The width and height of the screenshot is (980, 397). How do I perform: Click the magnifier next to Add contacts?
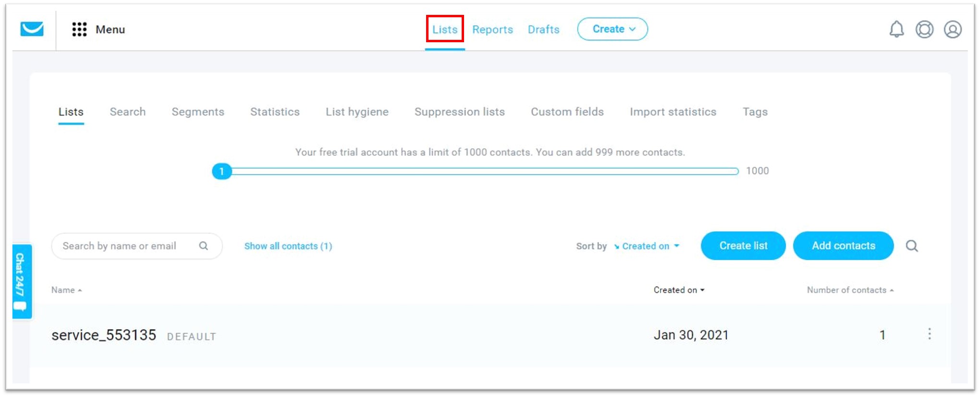(x=911, y=246)
